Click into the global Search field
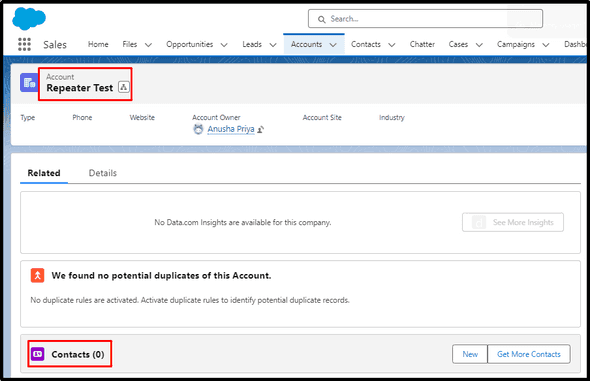The image size is (590, 381). point(425,19)
